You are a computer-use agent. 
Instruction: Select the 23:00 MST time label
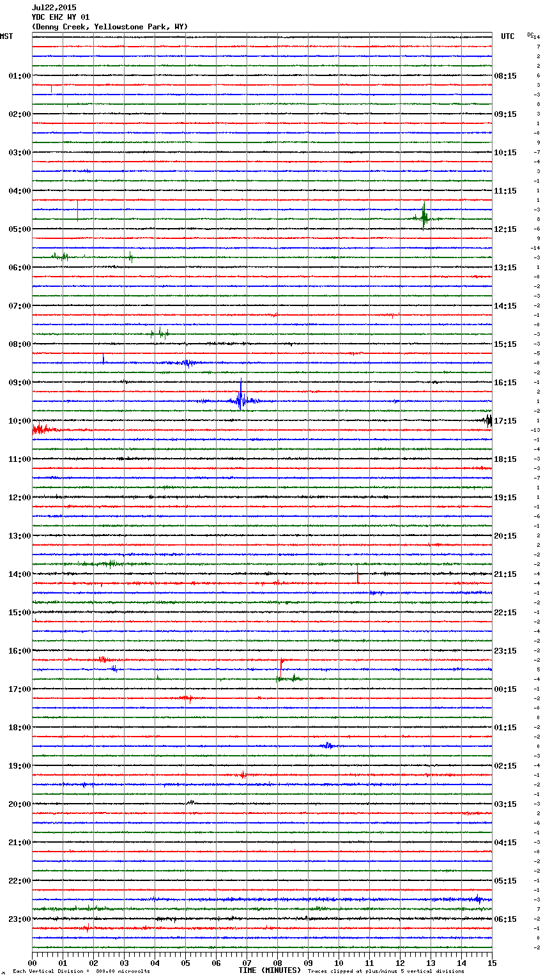[x=20, y=919]
